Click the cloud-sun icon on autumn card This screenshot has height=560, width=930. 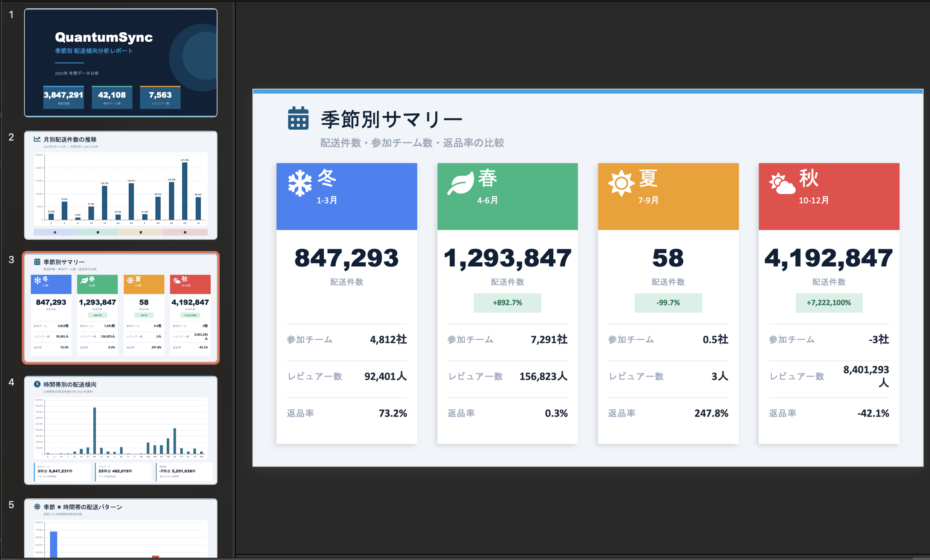[x=782, y=184]
